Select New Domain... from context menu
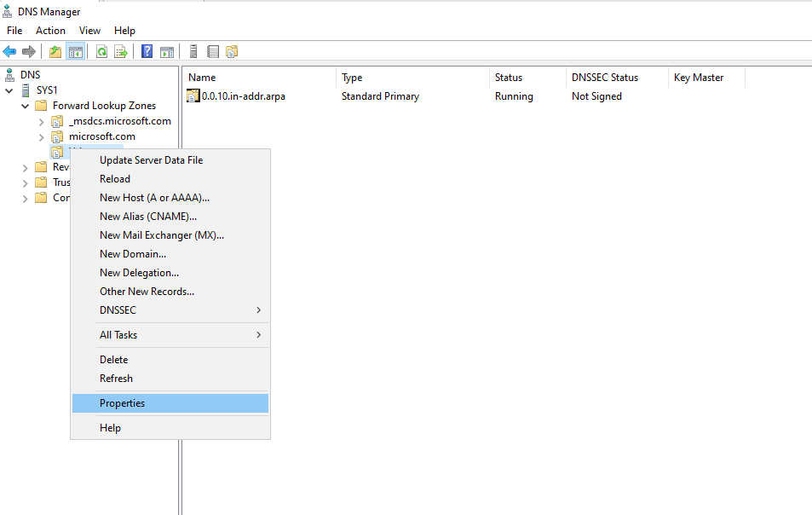 coord(170,254)
